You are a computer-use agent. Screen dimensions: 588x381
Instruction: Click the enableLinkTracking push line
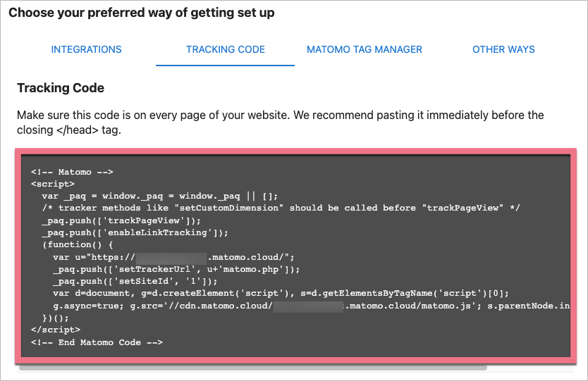(x=135, y=232)
